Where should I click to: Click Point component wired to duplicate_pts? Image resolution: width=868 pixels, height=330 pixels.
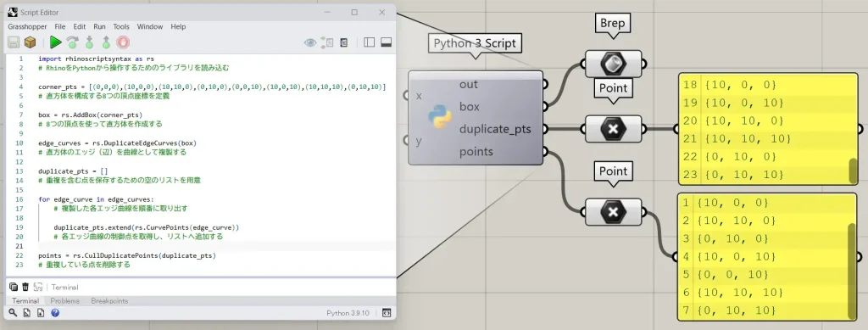point(613,129)
